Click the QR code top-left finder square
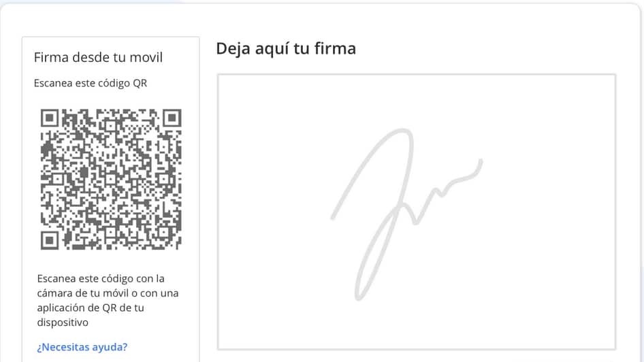644x362 pixels. (x=50, y=118)
